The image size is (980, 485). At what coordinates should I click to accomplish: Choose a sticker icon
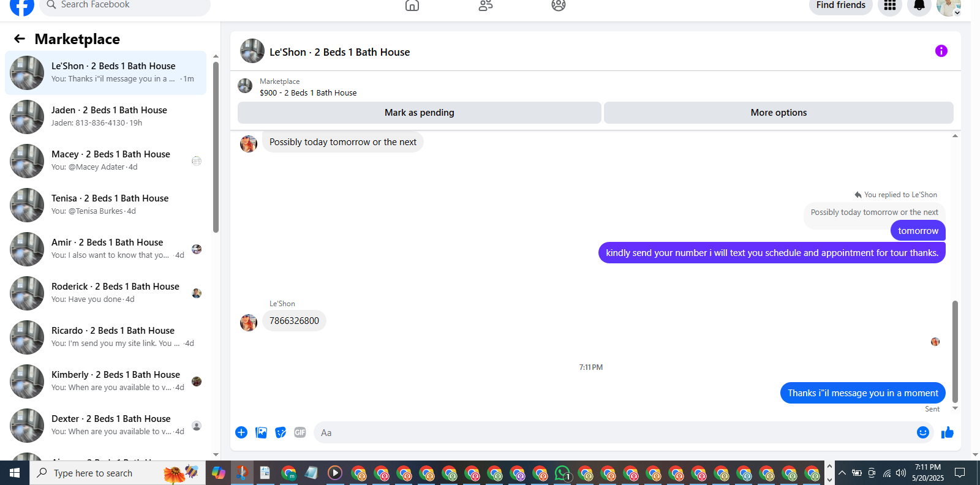[281, 432]
